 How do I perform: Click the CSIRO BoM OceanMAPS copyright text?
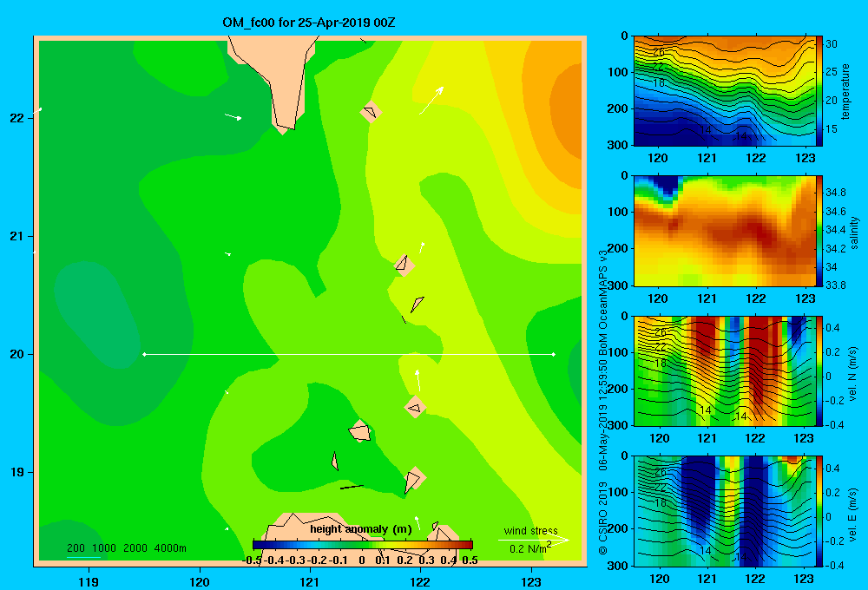[603, 402]
